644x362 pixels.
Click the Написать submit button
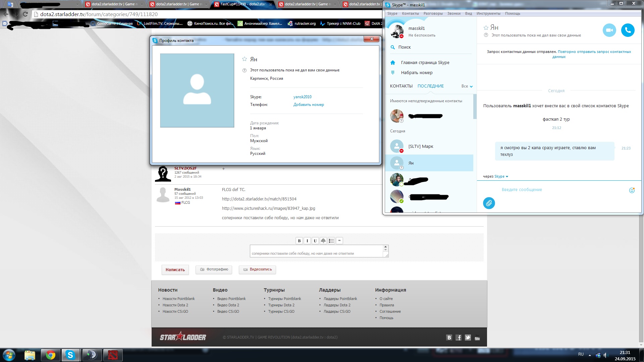tap(175, 270)
